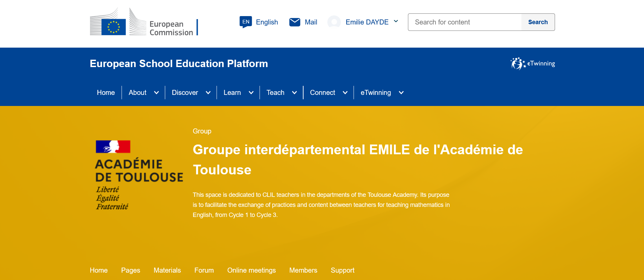Open the group Members tab
Viewport: 644px width, 280px height.
click(303, 270)
